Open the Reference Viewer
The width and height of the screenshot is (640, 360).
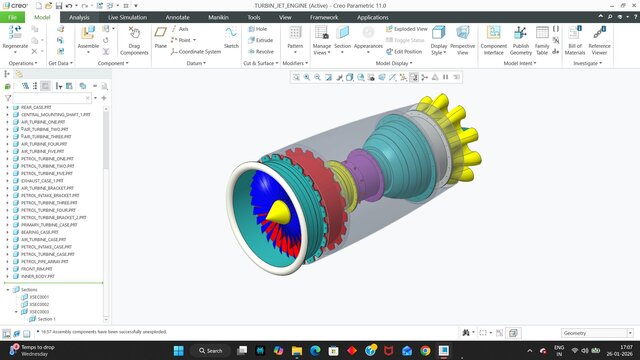(x=599, y=40)
